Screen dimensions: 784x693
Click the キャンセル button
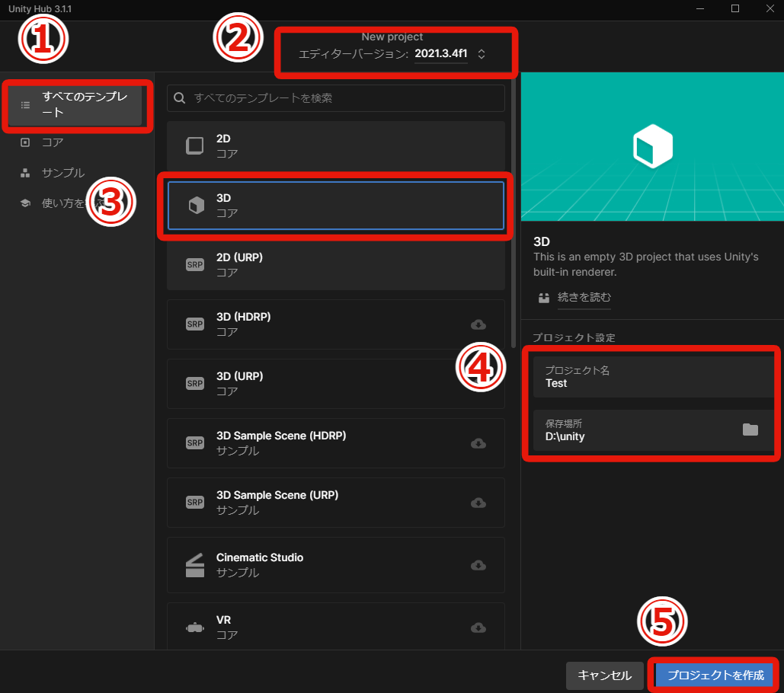tap(604, 675)
